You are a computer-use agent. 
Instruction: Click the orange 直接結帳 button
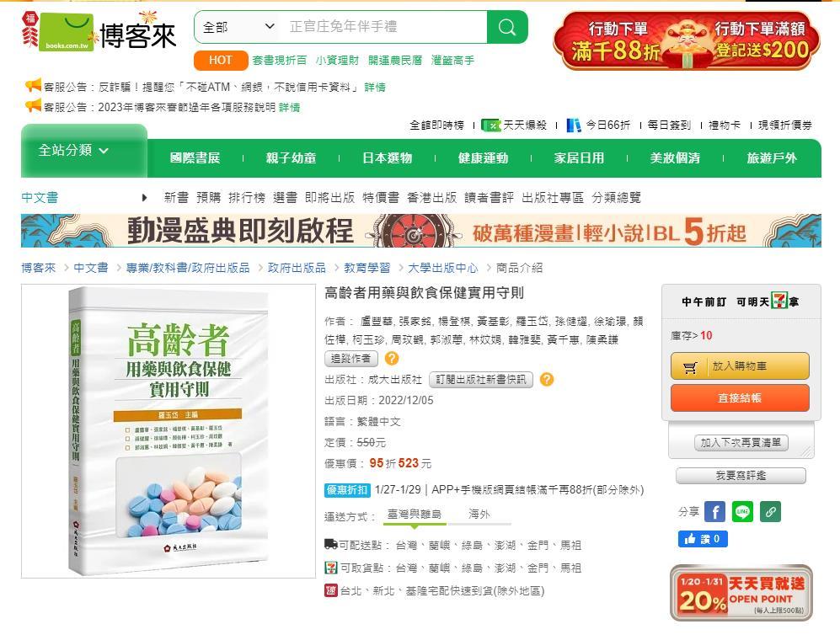pos(740,398)
